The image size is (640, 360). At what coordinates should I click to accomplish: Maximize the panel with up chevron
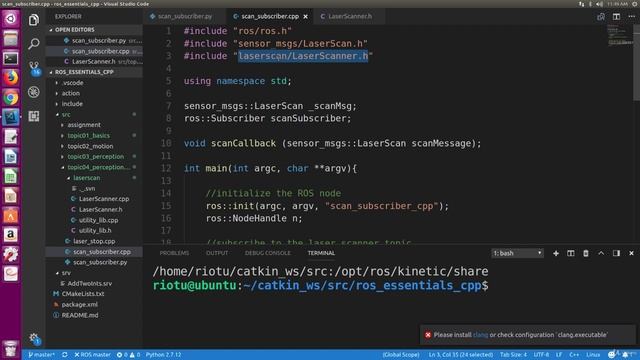601,253
